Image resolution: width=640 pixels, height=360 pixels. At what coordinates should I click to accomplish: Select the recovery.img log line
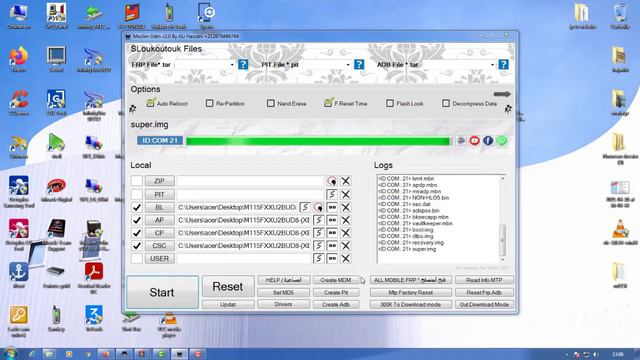(411, 242)
